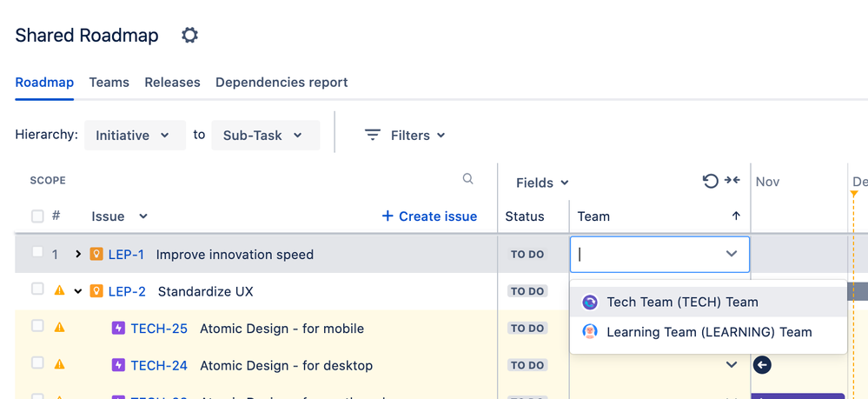The image size is (868, 399).
Task: Check the box for TECH-24 row
Action: point(37,363)
